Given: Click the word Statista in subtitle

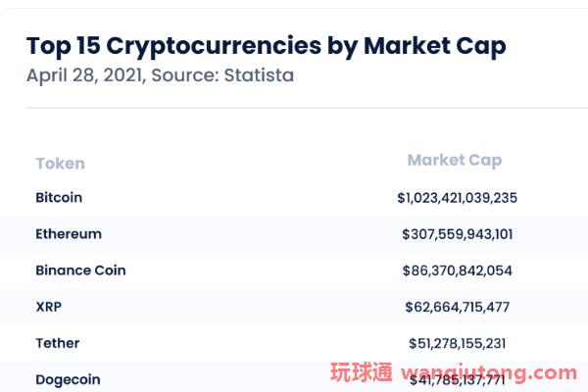Looking at the screenshot, I should click(x=259, y=75).
